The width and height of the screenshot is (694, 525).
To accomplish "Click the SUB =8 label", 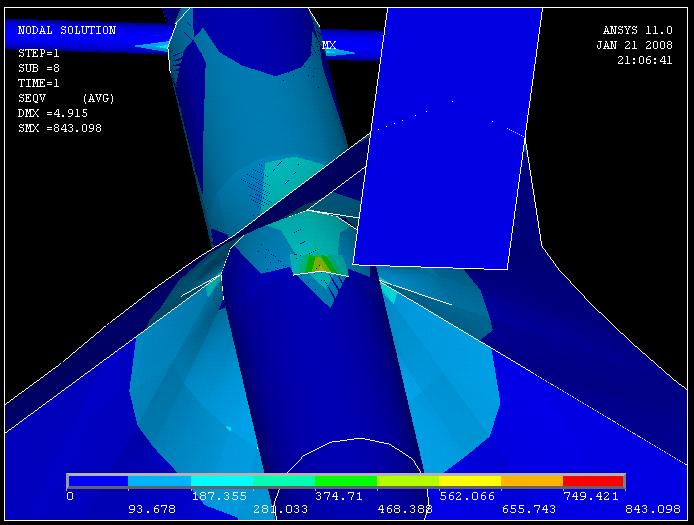I will point(39,68).
